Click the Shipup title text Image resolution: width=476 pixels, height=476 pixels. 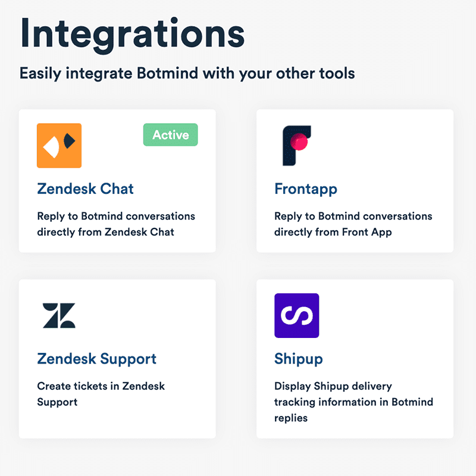(299, 359)
